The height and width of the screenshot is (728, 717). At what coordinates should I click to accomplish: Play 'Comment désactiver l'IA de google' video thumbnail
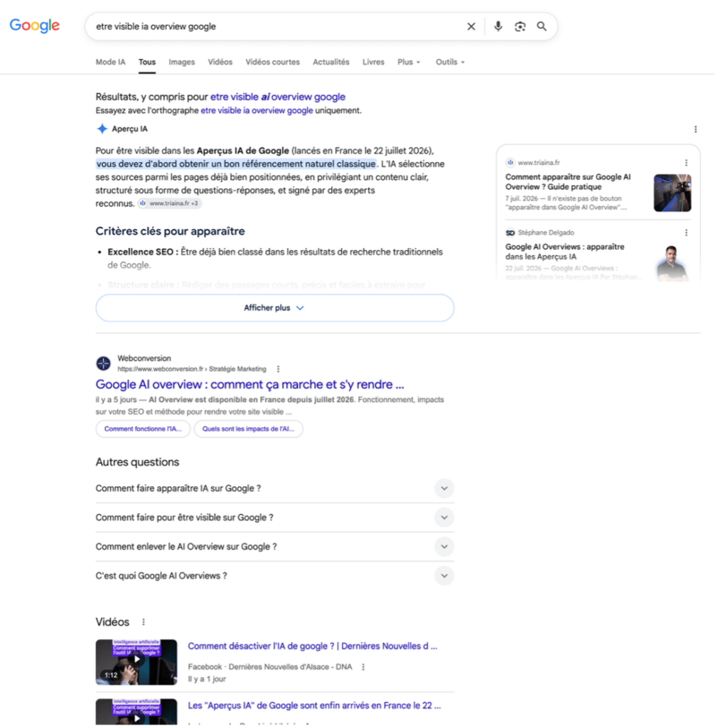tap(136, 663)
